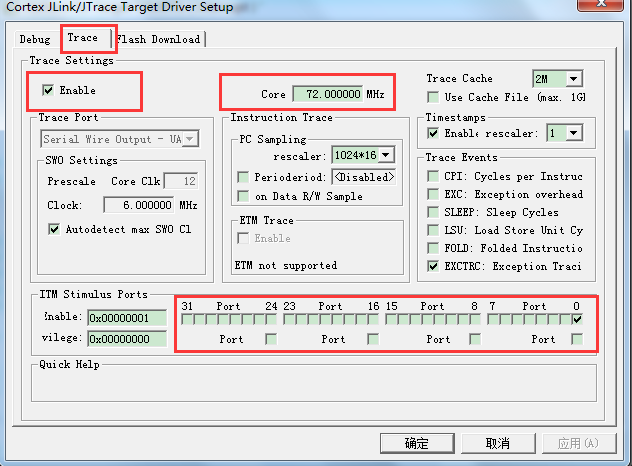This screenshot has height=466, width=632.
Task: Enable FOLD Folded Instructions event
Action: pos(433,248)
